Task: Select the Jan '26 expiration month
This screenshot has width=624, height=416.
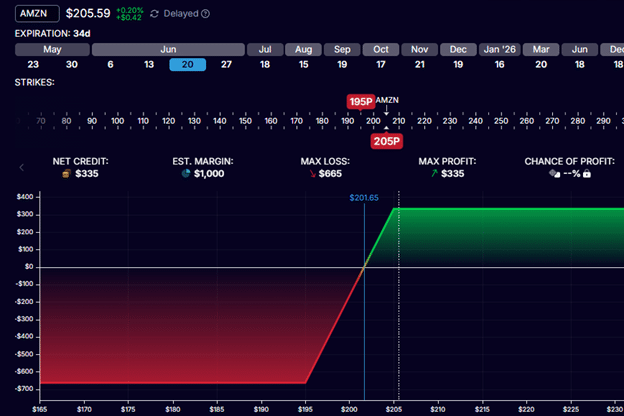Action: (x=500, y=49)
